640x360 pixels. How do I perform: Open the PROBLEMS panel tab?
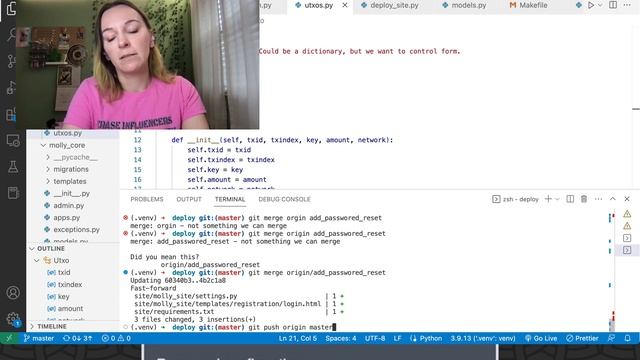tap(147, 199)
